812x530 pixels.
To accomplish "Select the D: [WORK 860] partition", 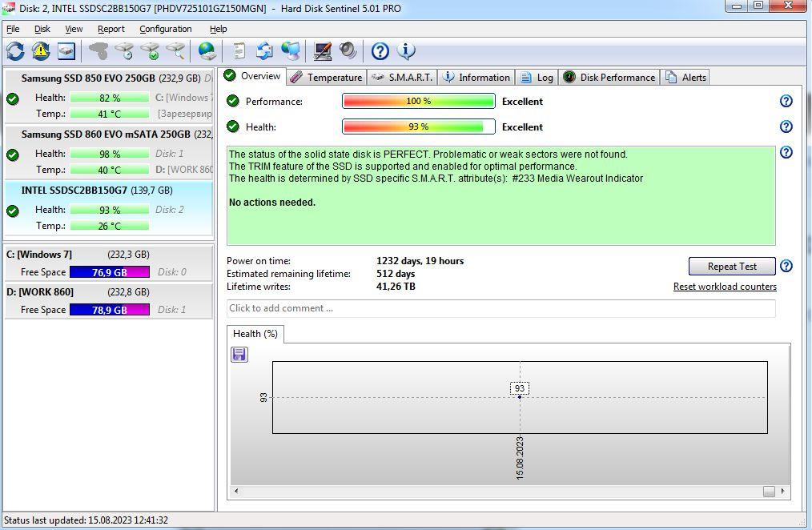I will click(109, 301).
